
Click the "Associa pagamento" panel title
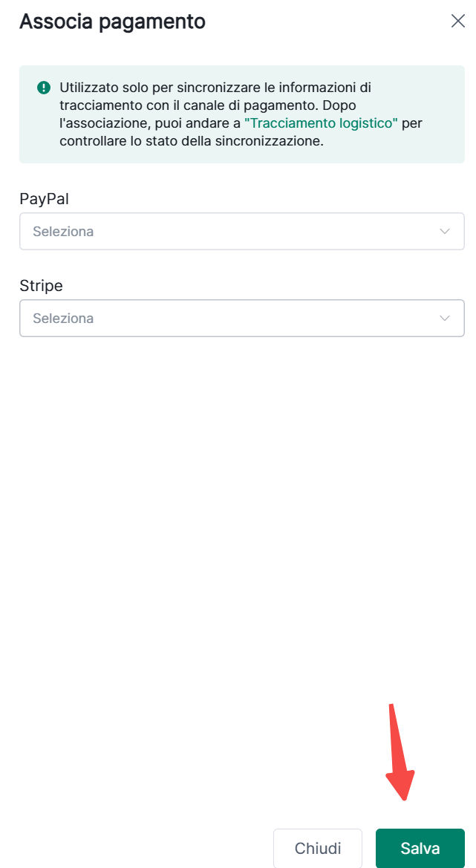(112, 22)
